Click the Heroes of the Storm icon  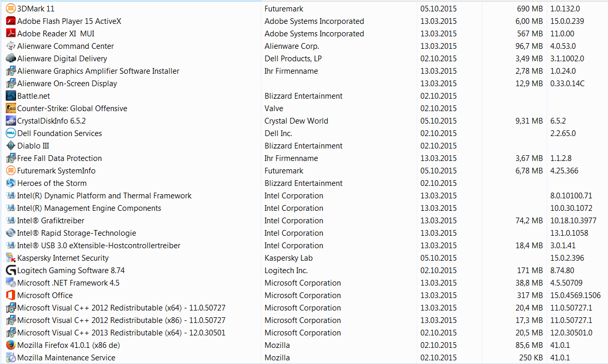(10, 183)
